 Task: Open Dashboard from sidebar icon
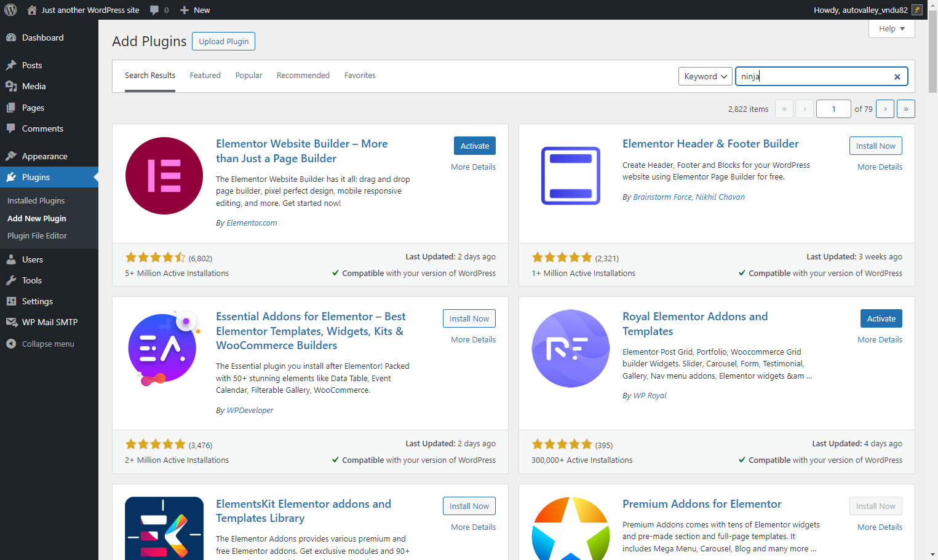(x=11, y=37)
